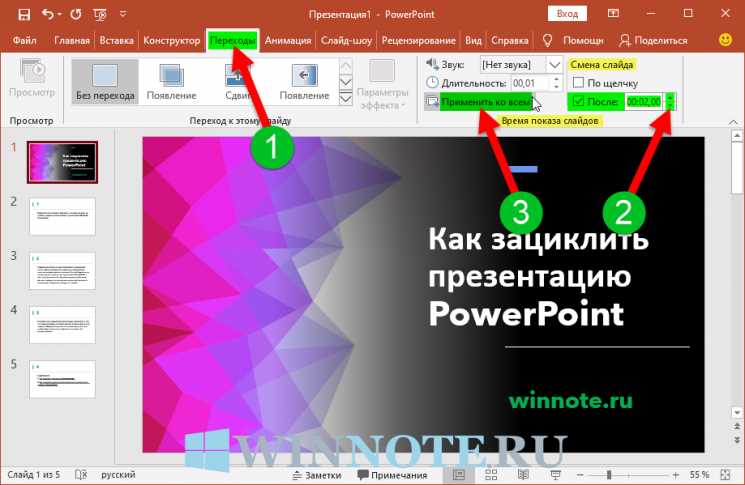Open the 'Справка' tab
Image resolution: width=745 pixels, height=485 pixels.
tap(510, 41)
